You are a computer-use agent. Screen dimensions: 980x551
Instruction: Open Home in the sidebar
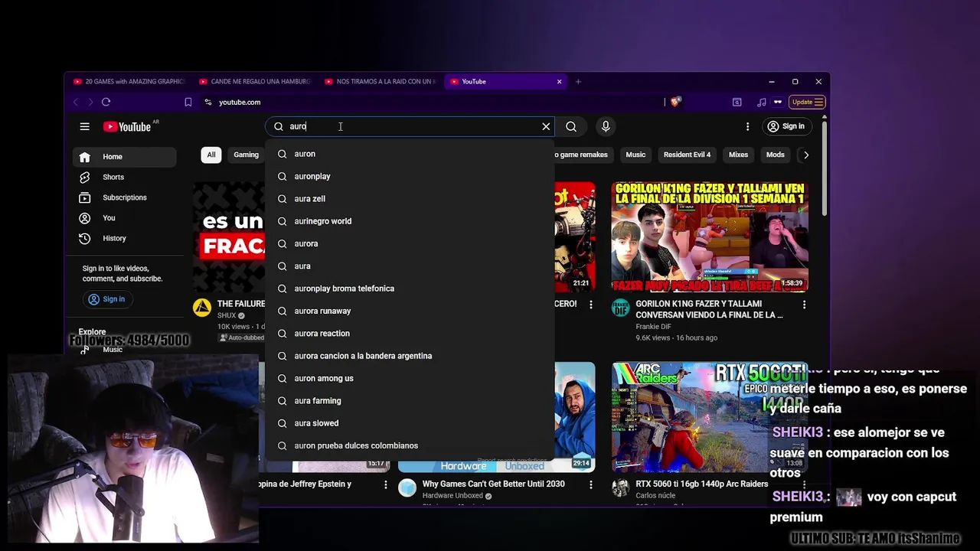[x=125, y=157]
